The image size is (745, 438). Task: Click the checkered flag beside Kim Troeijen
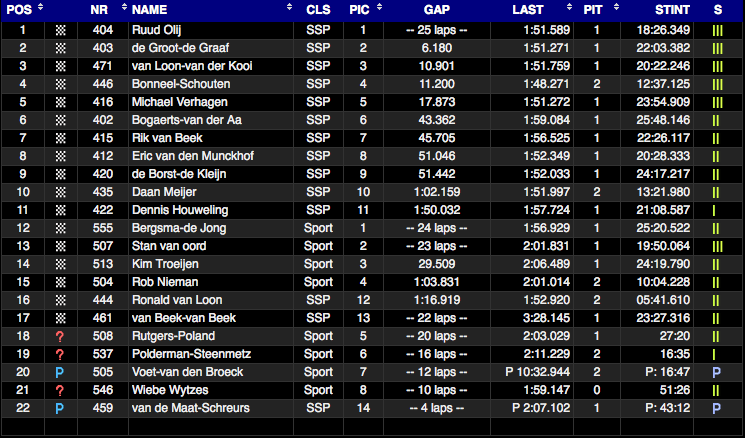(x=60, y=264)
